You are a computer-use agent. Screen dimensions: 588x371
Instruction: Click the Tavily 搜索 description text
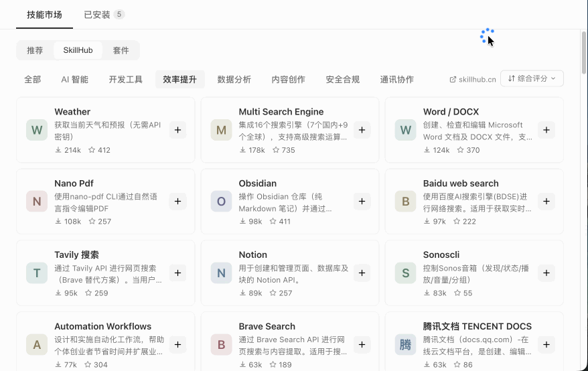pos(108,274)
